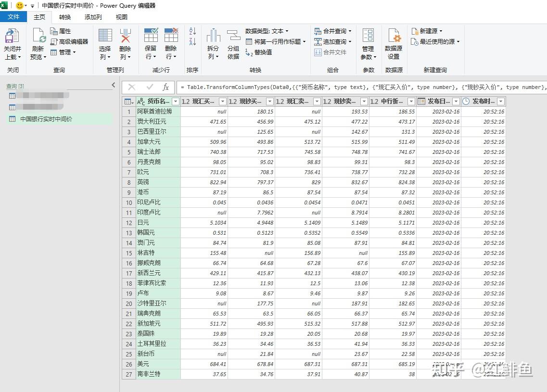
Task: Open the Data Type (数据类型: 文本) dropdown
Action: [267, 31]
